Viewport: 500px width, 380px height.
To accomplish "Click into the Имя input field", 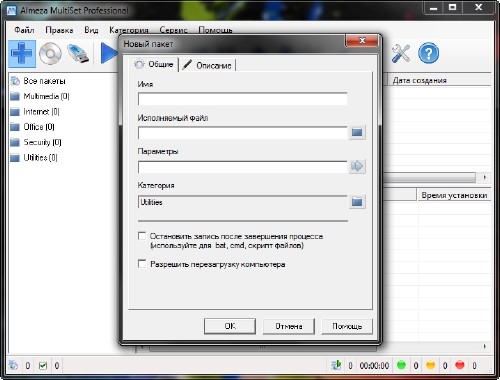I will point(243,99).
